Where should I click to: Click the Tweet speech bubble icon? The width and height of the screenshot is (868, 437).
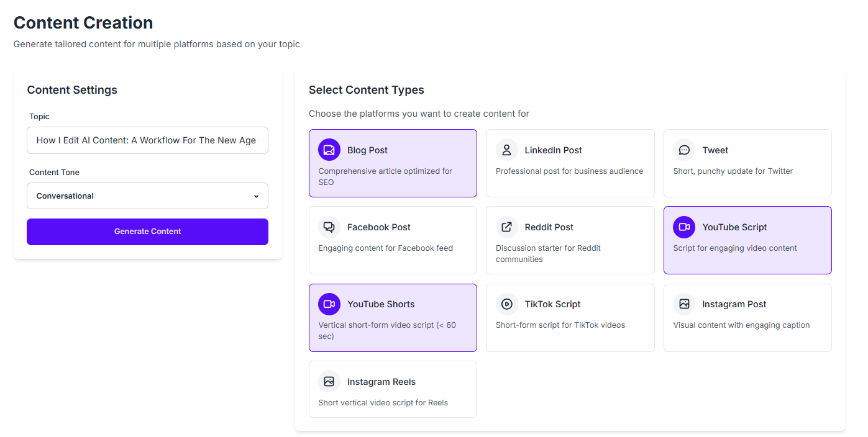point(684,150)
